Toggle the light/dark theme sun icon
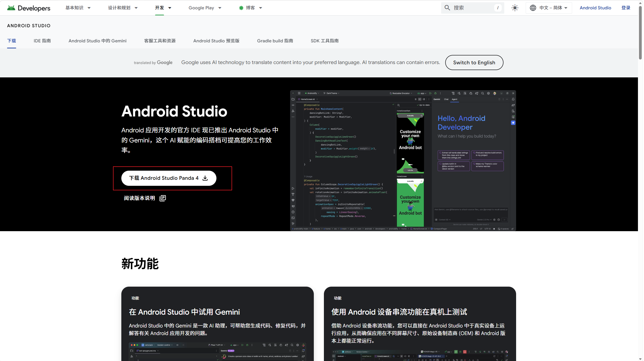The image size is (644, 361). tap(515, 8)
